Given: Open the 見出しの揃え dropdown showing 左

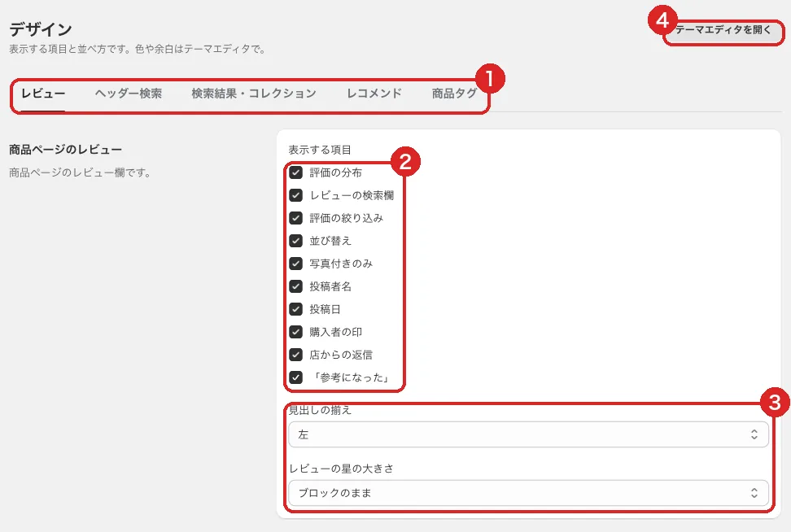Looking at the screenshot, I should pos(528,434).
